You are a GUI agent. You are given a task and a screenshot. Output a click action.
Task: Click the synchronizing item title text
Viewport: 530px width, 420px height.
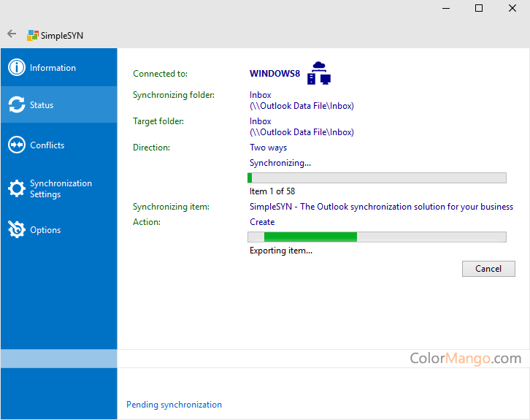tap(381, 207)
